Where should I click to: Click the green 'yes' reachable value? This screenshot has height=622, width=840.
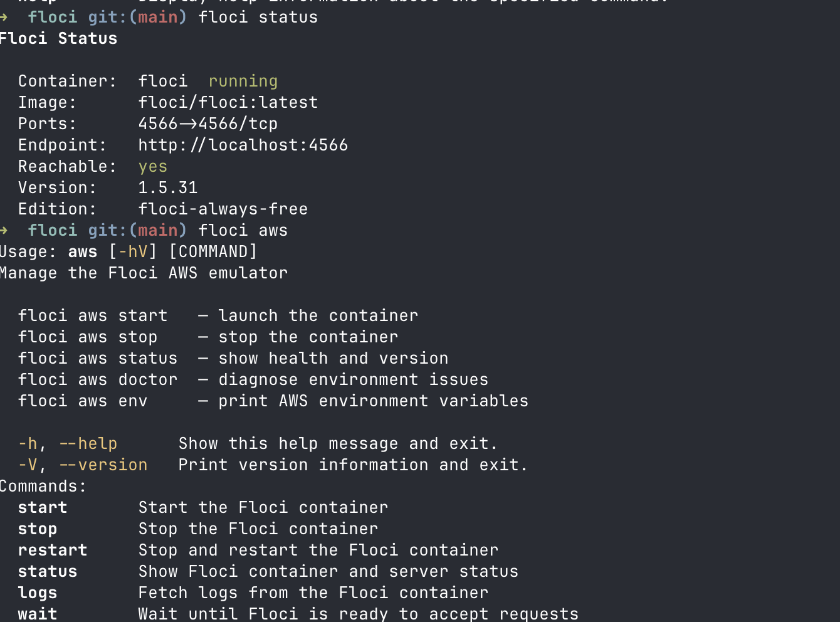153,167
